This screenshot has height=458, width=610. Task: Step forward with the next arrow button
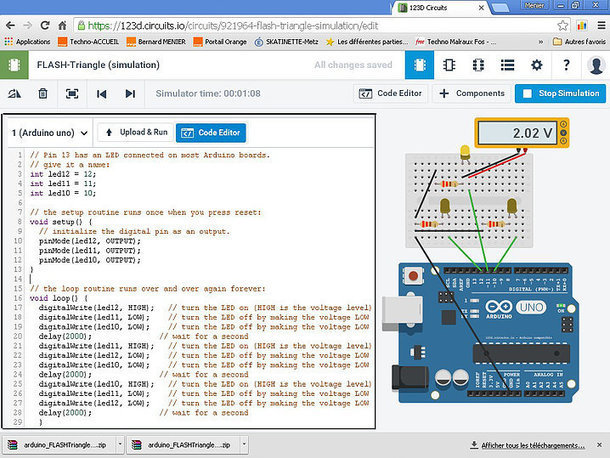[130, 94]
